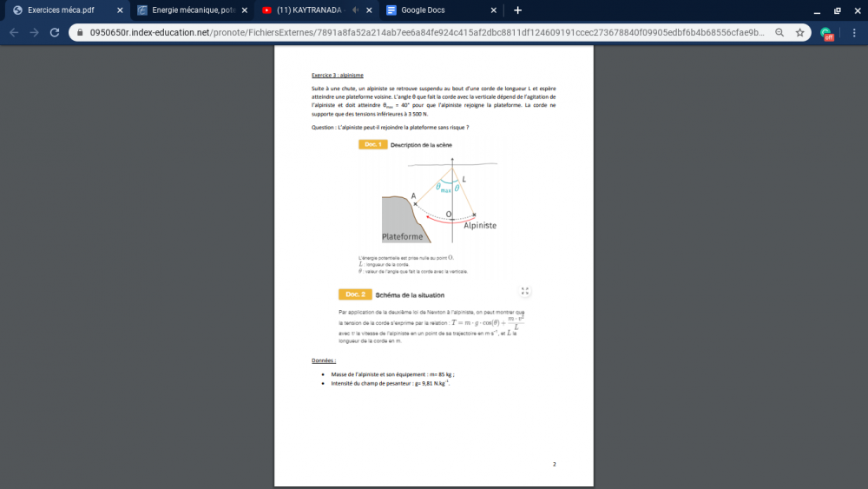Restore down the browser window
Viewport: 868px width, 489px height.
(838, 10)
